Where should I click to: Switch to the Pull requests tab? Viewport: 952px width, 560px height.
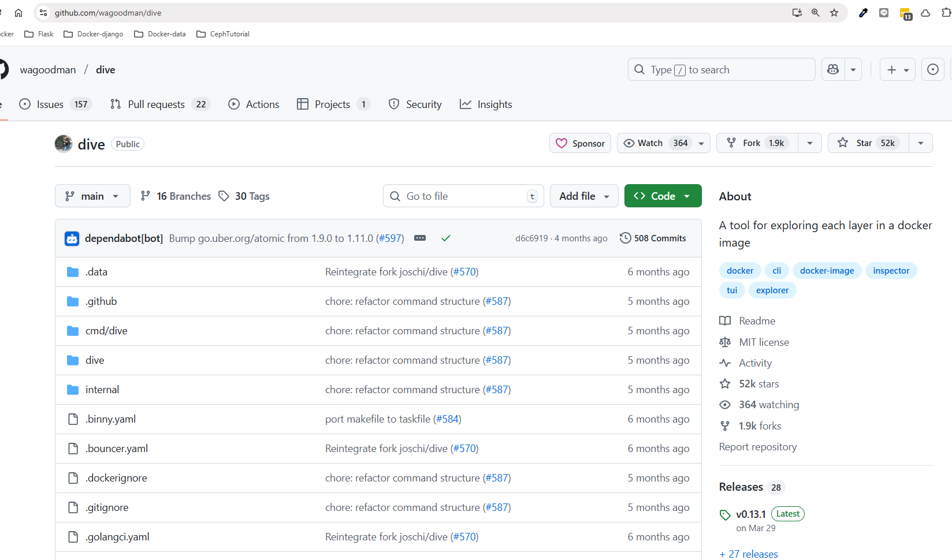(x=159, y=104)
